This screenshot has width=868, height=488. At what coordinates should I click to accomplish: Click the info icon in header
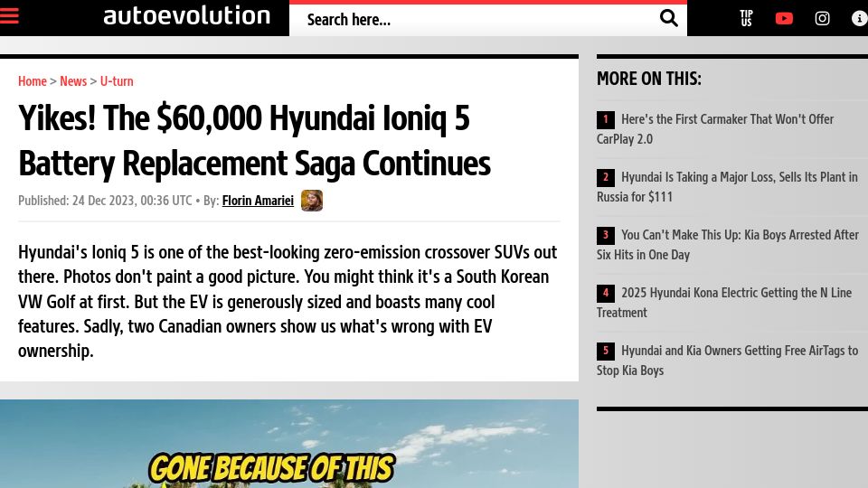[x=859, y=19]
